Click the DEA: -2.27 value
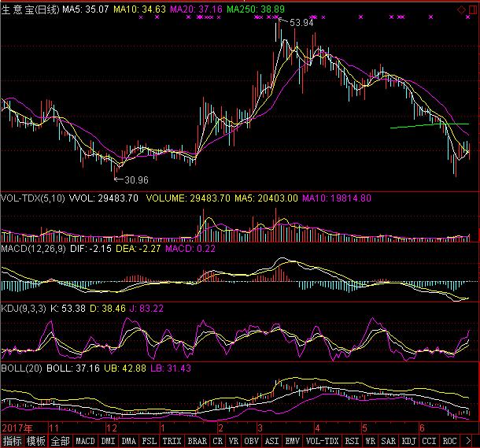480x448 pixels. [138, 248]
